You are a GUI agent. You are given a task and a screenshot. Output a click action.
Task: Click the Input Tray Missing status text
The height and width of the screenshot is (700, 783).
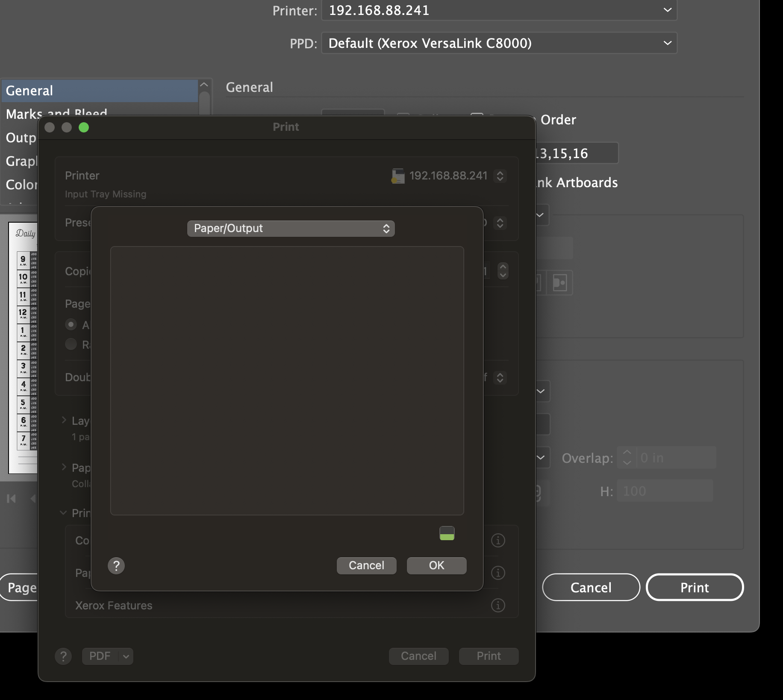coord(106,194)
